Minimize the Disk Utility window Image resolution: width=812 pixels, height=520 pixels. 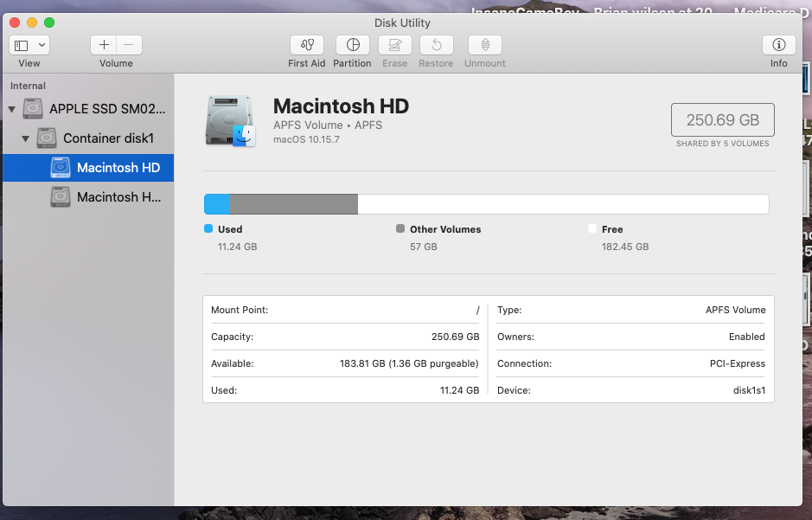point(32,22)
